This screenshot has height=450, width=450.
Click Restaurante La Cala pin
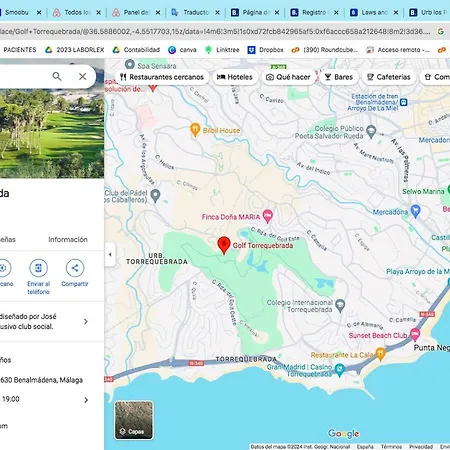(x=380, y=354)
